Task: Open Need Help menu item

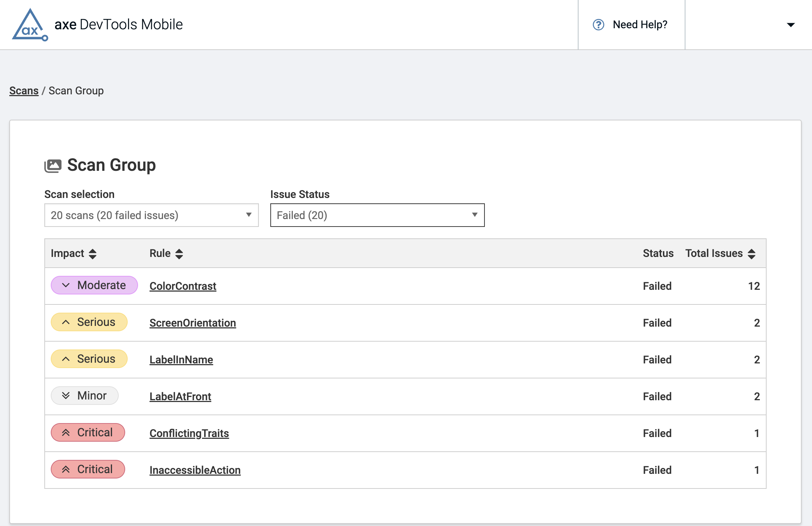Action: 640,25
